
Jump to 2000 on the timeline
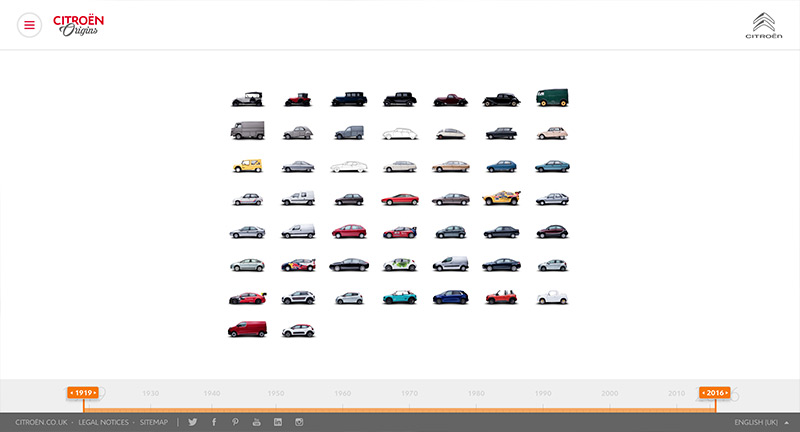pos(610,393)
